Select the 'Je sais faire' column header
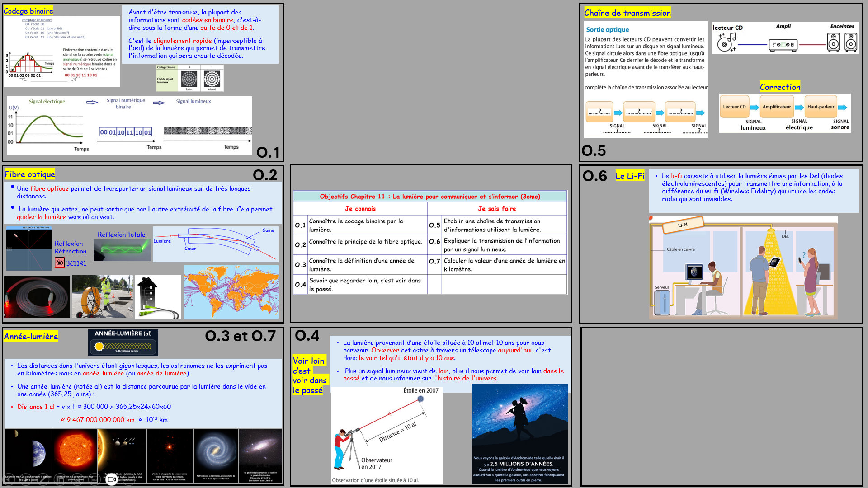This screenshot has width=868, height=488. (497, 208)
